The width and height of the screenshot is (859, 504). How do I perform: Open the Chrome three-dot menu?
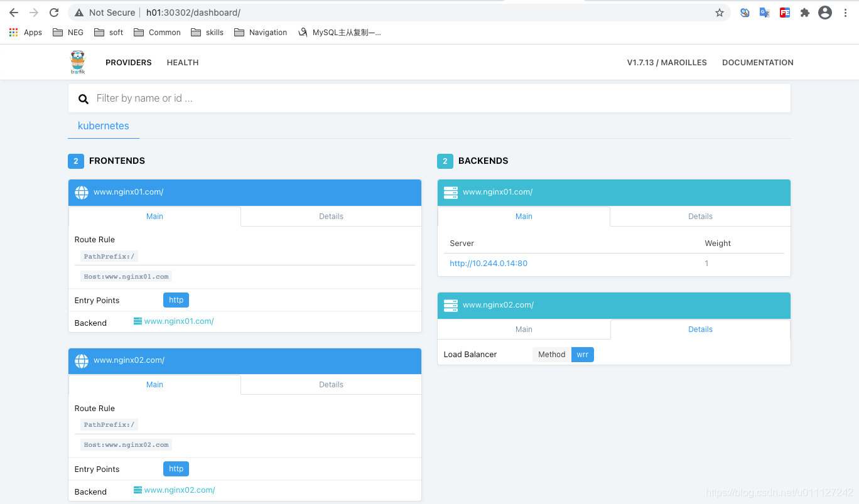click(x=845, y=13)
